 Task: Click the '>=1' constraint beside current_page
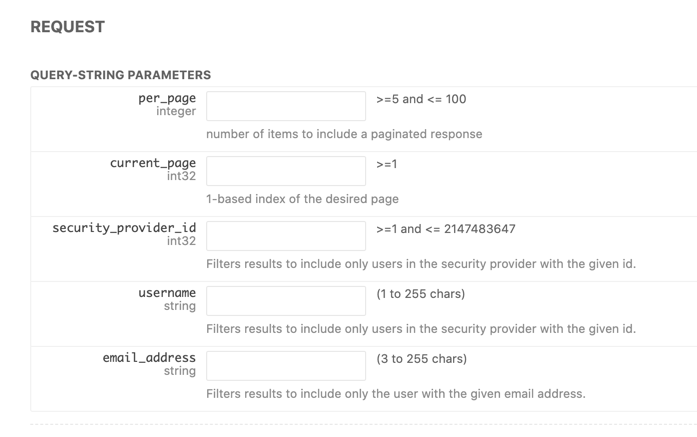pyautogui.click(x=386, y=164)
